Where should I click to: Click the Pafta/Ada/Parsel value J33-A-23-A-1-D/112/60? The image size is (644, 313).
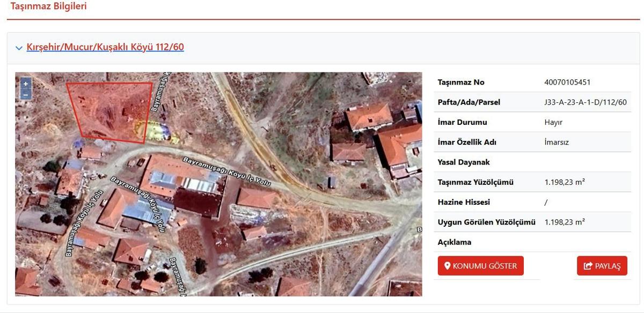[586, 102]
